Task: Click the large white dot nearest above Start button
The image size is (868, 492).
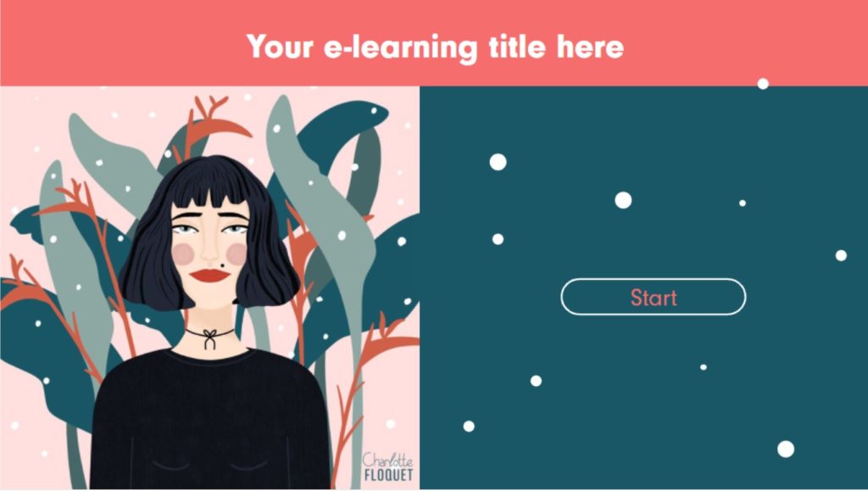Action: (623, 200)
